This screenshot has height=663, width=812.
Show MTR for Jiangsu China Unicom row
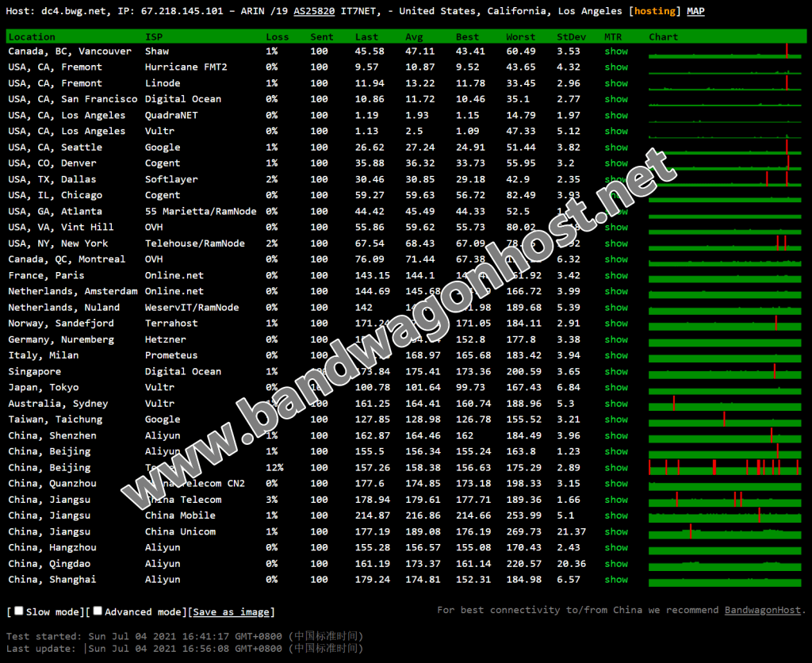click(616, 531)
